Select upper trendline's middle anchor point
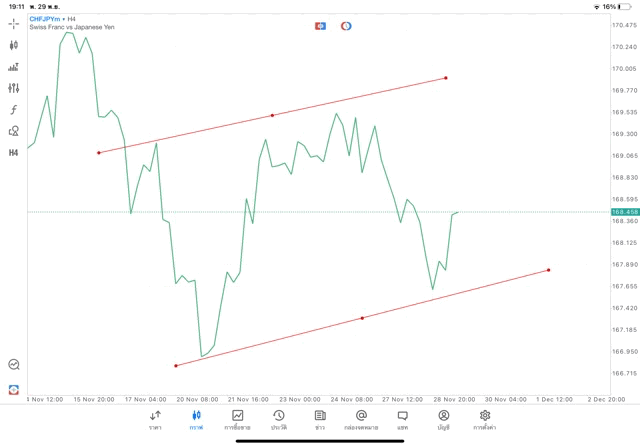The image size is (640, 447). click(272, 115)
